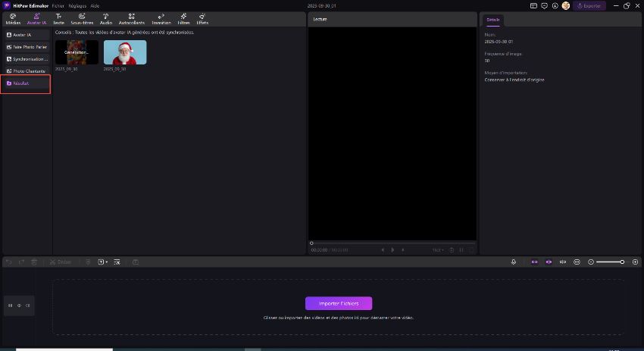The width and height of the screenshot is (644, 351).
Task: Click the Exporter button
Action: [x=589, y=5]
